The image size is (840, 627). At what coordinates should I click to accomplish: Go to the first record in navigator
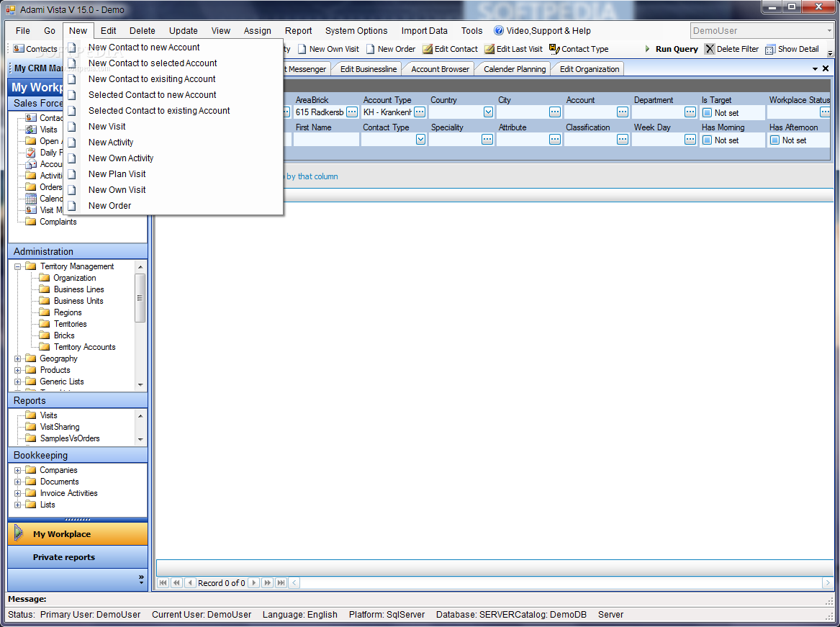coord(163,582)
